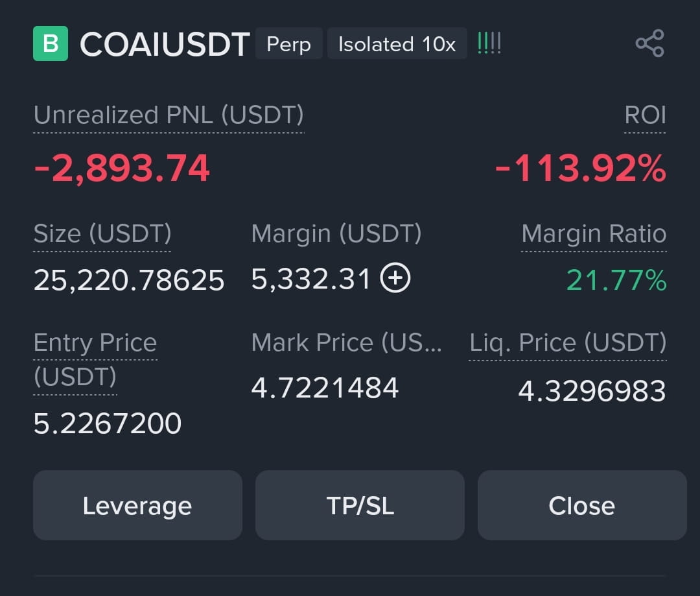Image resolution: width=700 pixels, height=596 pixels.
Task: Click the COAIUSDT symbol name
Action: [164, 44]
